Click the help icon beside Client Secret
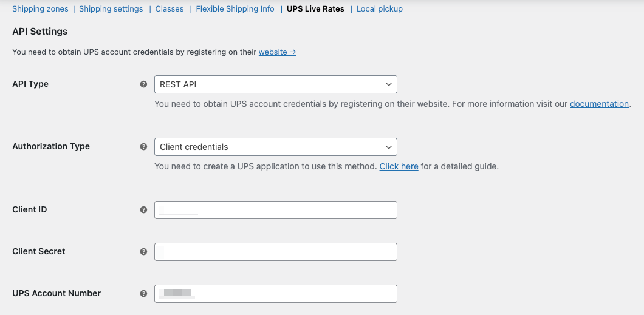 pos(143,252)
